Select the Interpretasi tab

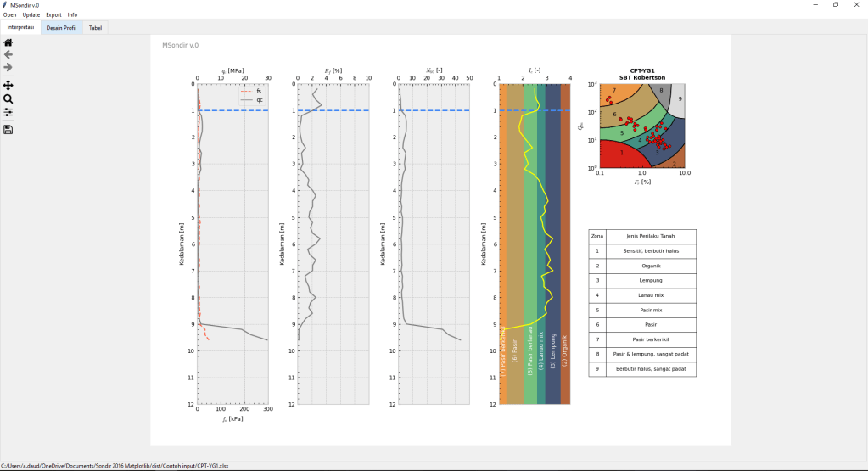20,28
